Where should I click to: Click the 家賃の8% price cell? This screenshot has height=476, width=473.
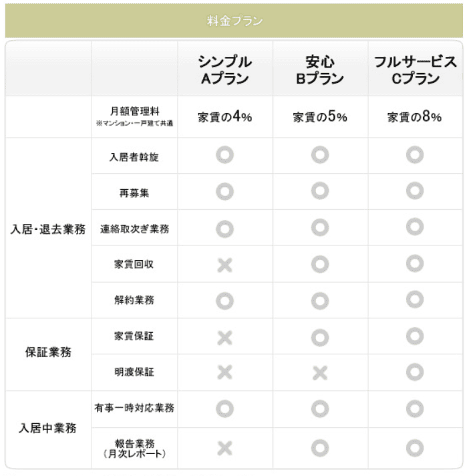(415, 117)
